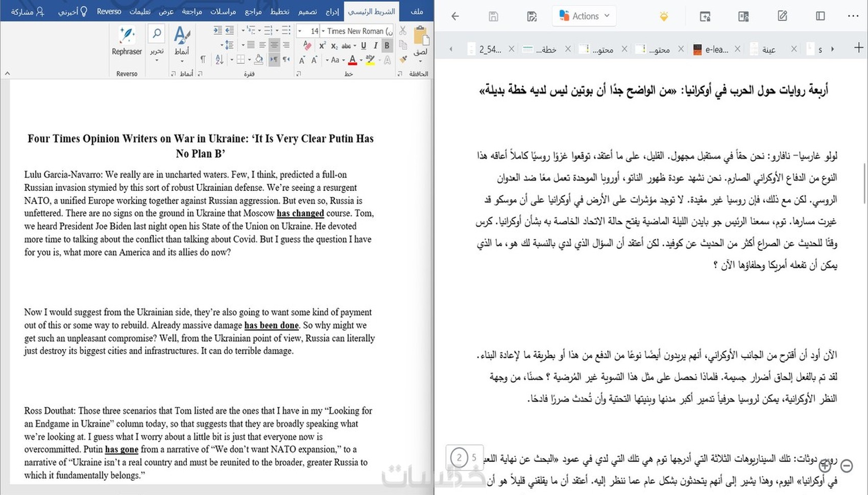Toggle Italic formatting
The height and width of the screenshot is (495, 868).
coord(375,45)
